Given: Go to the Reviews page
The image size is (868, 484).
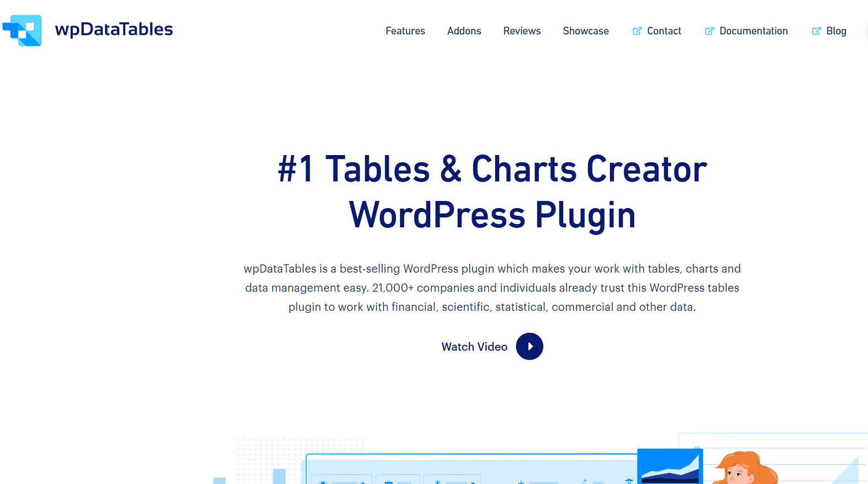Looking at the screenshot, I should (522, 31).
